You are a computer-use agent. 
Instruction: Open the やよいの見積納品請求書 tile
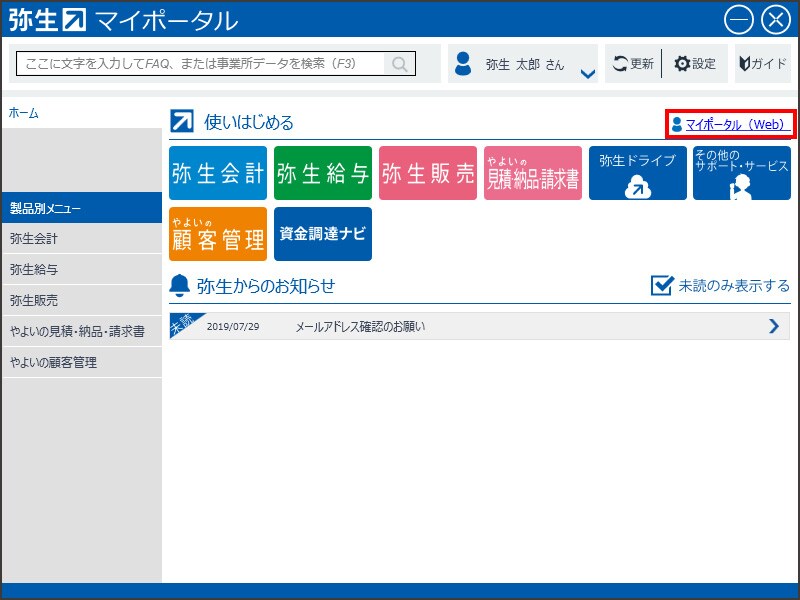(x=533, y=173)
